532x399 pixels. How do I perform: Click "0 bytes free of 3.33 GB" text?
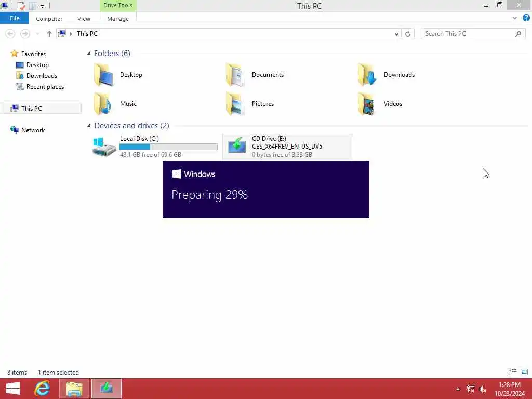click(x=282, y=155)
